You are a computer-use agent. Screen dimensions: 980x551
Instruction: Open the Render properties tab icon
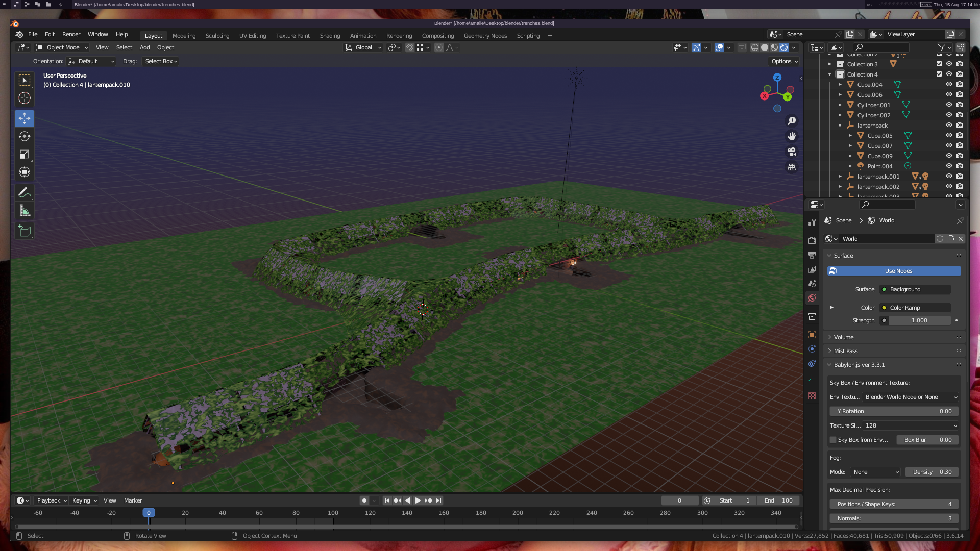(x=812, y=240)
